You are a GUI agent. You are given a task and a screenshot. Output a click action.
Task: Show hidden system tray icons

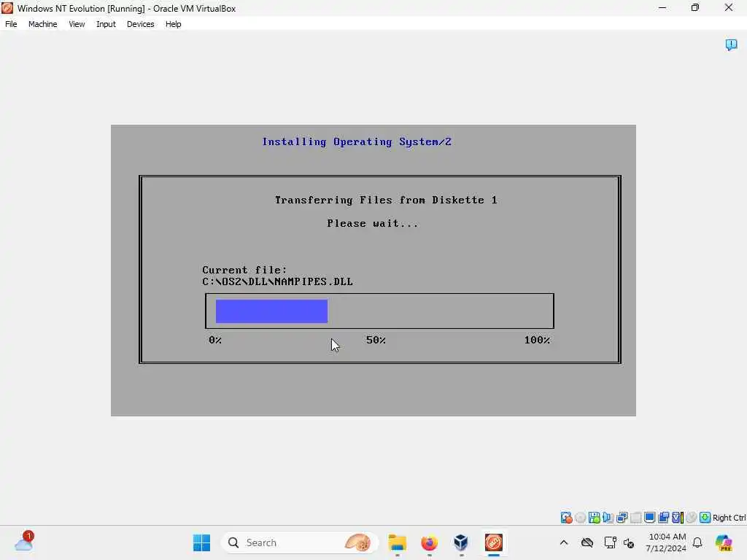tap(564, 542)
